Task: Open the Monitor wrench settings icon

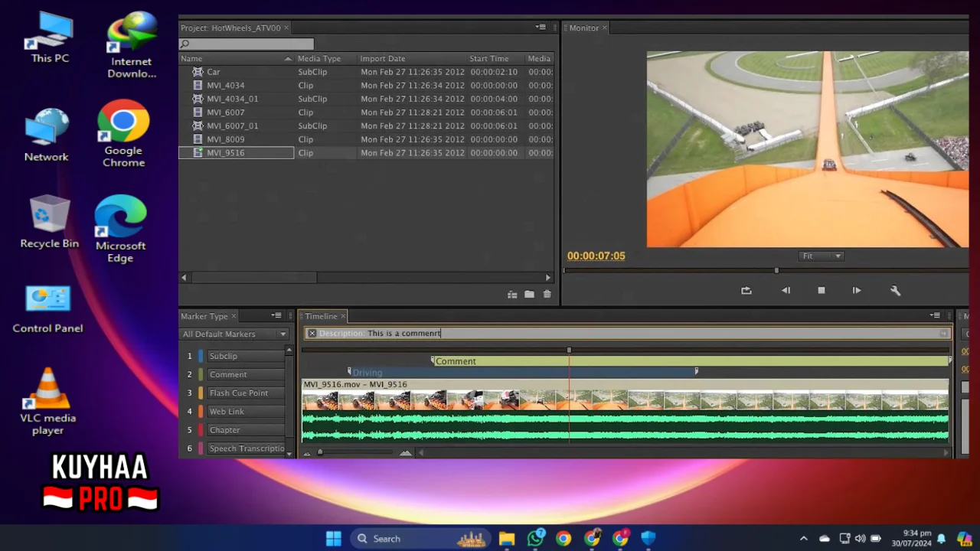Action: 895,291
